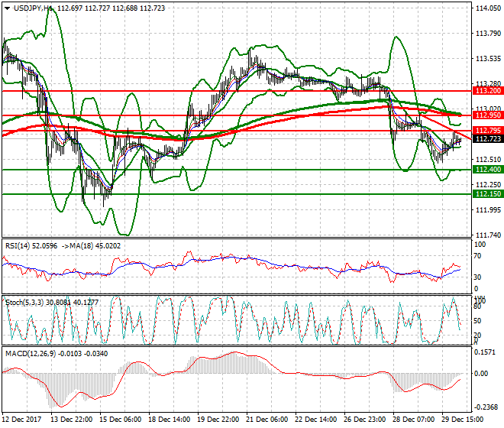Click the 18 Dec 14:00 time axis label
This screenshot has height=428, width=504.
pos(169,420)
